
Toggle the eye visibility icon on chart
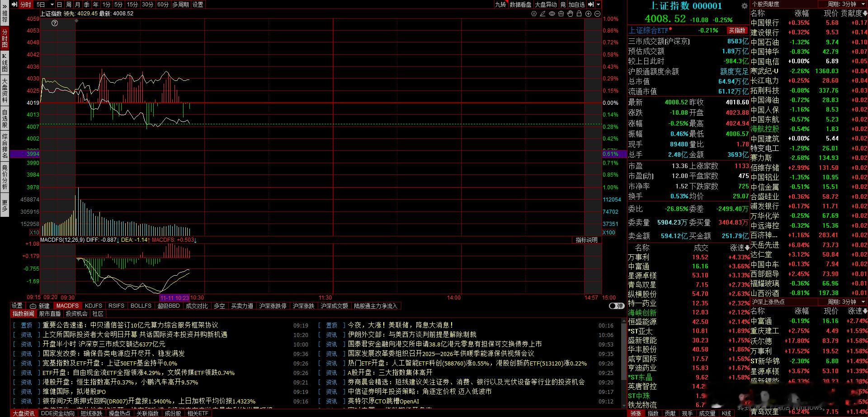552,14
